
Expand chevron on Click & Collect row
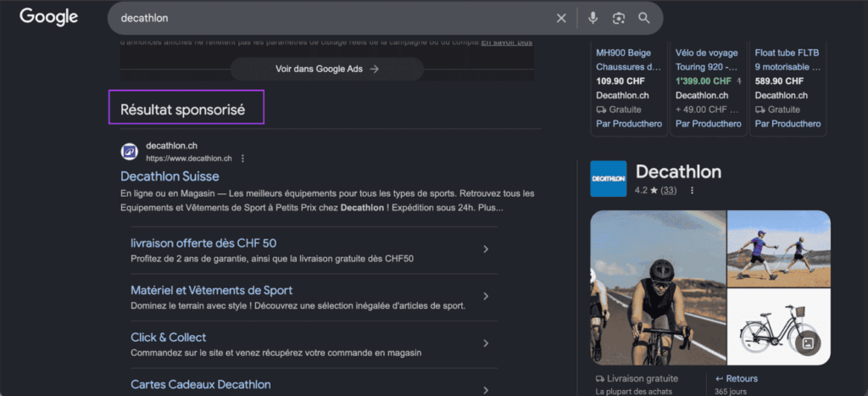pyautogui.click(x=486, y=343)
